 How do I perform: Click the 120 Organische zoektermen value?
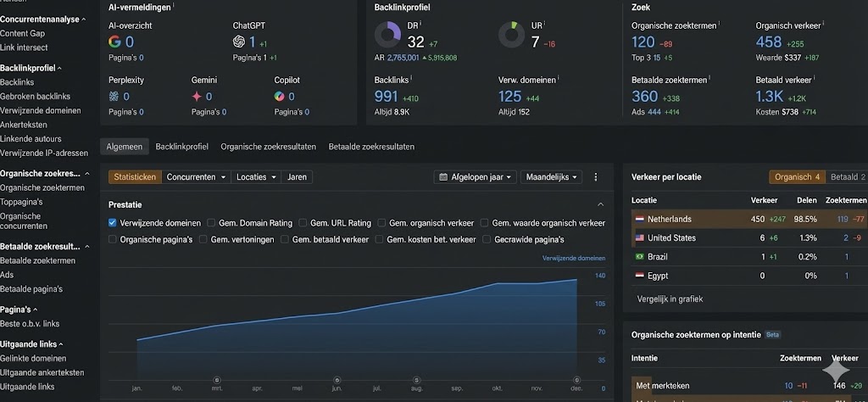tap(643, 42)
